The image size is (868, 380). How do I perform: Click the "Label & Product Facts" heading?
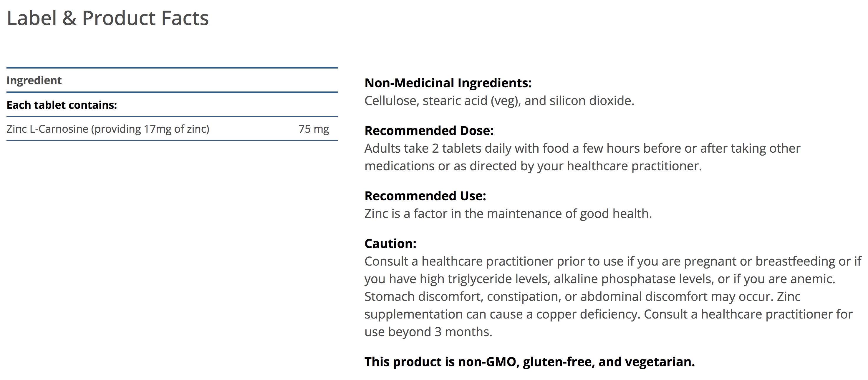(x=108, y=18)
